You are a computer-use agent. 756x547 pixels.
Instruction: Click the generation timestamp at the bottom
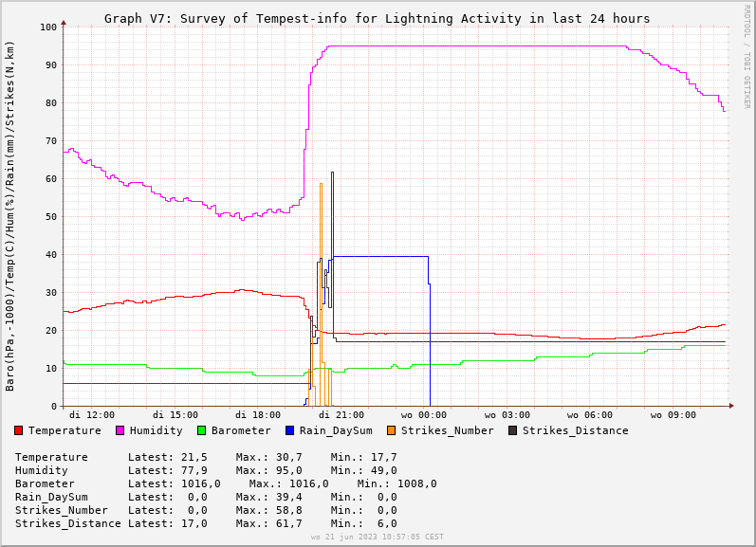[x=377, y=537]
